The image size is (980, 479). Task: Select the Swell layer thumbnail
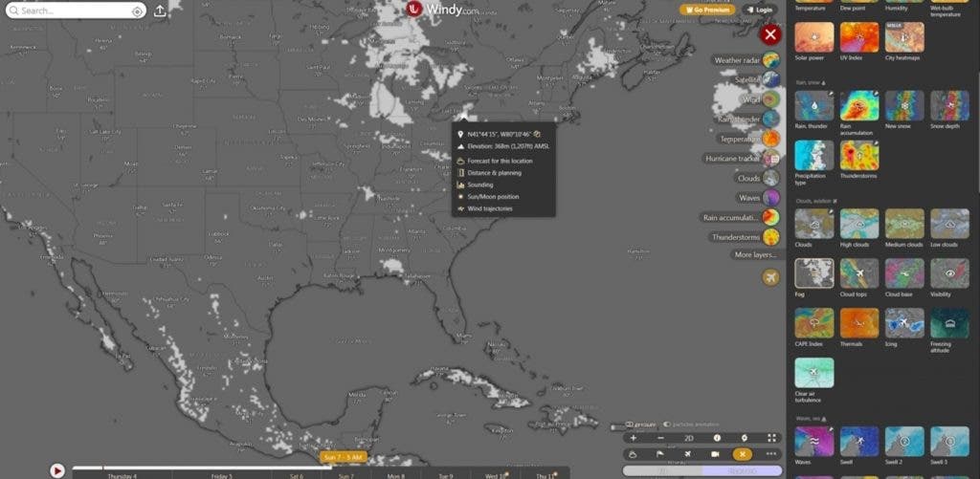coord(859,442)
